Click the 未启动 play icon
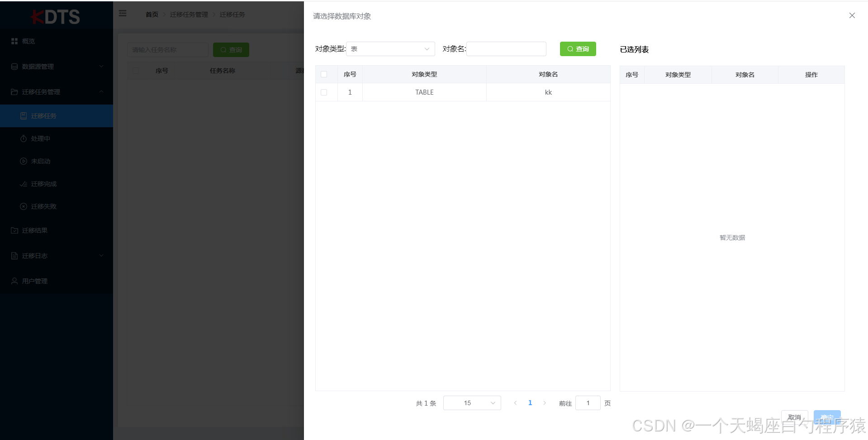The width and height of the screenshot is (868, 440). click(x=24, y=161)
